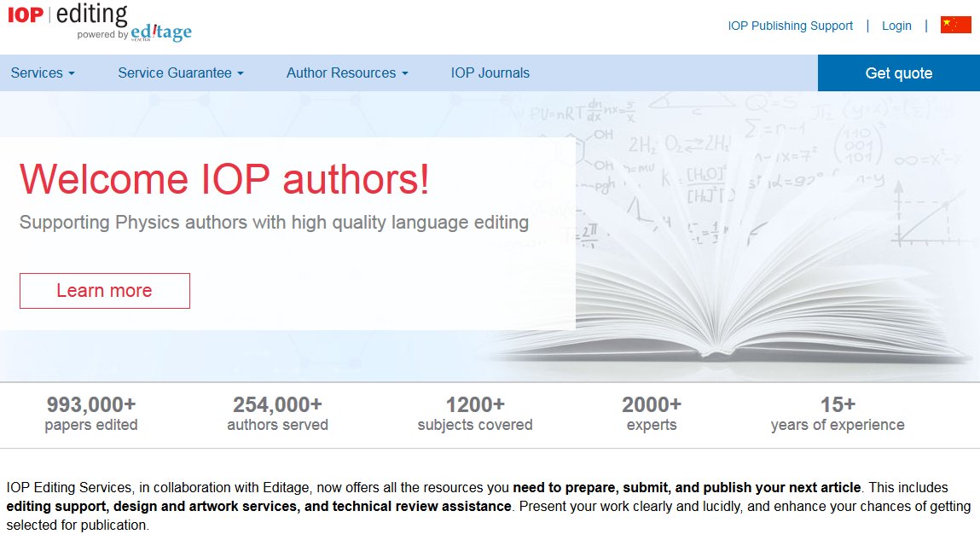Click the 'Supporting Physics authors' subtitle text
This screenshot has height=540, width=980.
pyautogui.click(x=274, y=223)
